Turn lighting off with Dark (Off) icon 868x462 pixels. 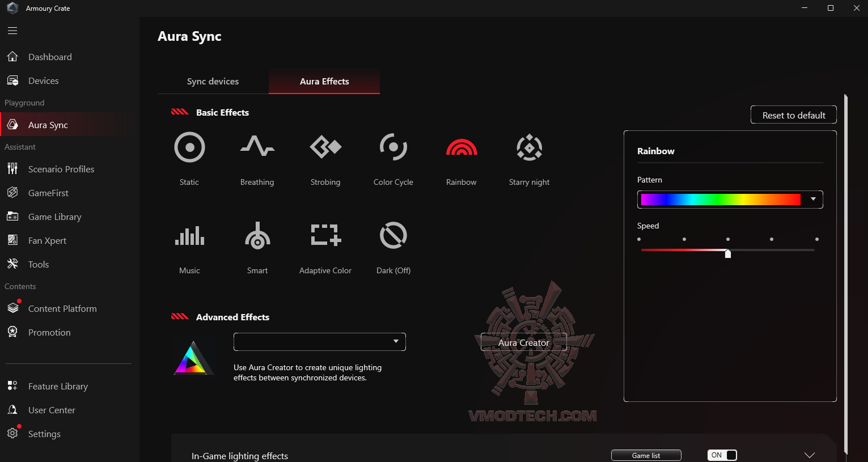coord(393,235)
